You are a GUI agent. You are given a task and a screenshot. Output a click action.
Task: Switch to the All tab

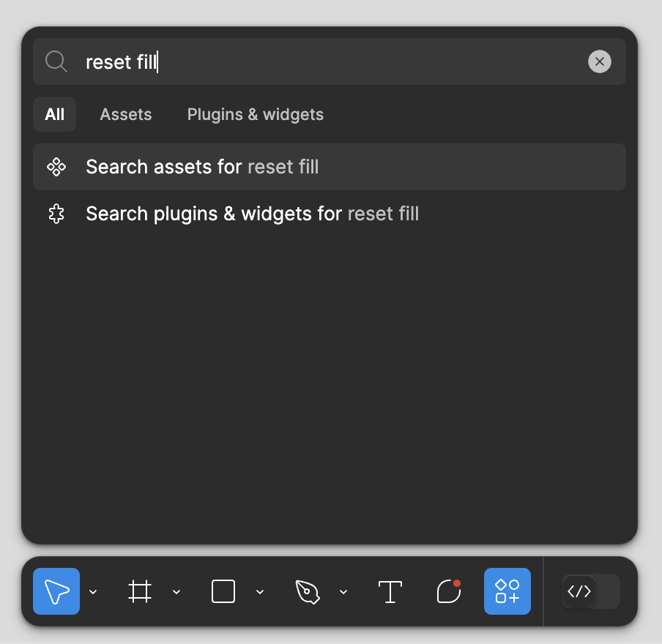point(54,114)
